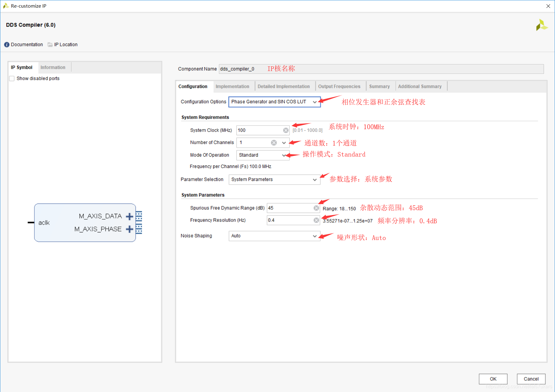Click the M_AXIS_DATA port label

[x=101, y=216]
